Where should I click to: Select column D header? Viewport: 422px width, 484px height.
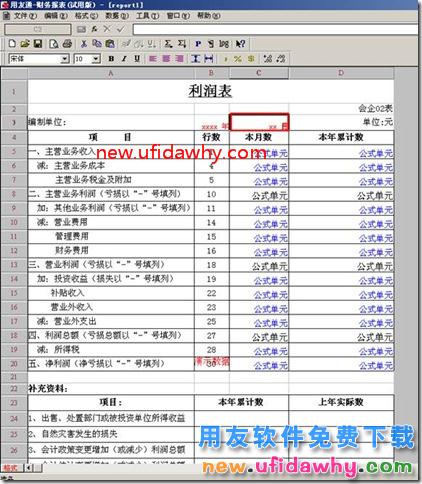tap(341, 73)
